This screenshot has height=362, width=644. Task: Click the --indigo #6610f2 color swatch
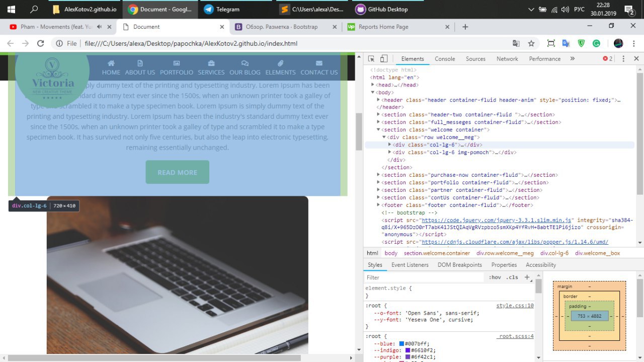[x=408, y=350]
